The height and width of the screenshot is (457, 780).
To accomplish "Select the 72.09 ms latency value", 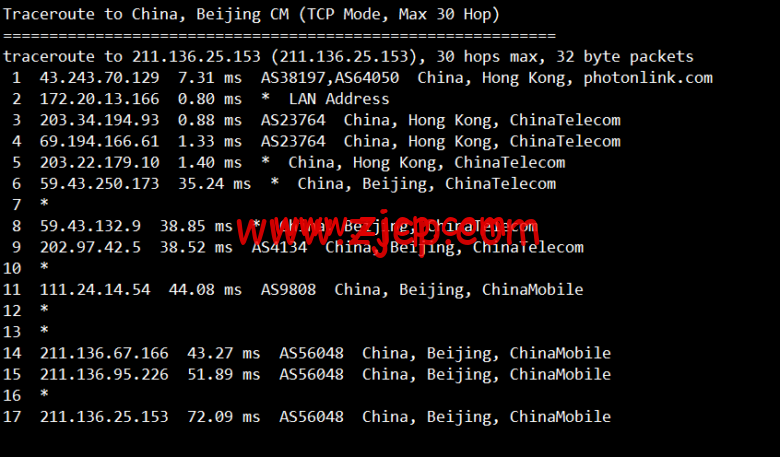I will [224, 417].
